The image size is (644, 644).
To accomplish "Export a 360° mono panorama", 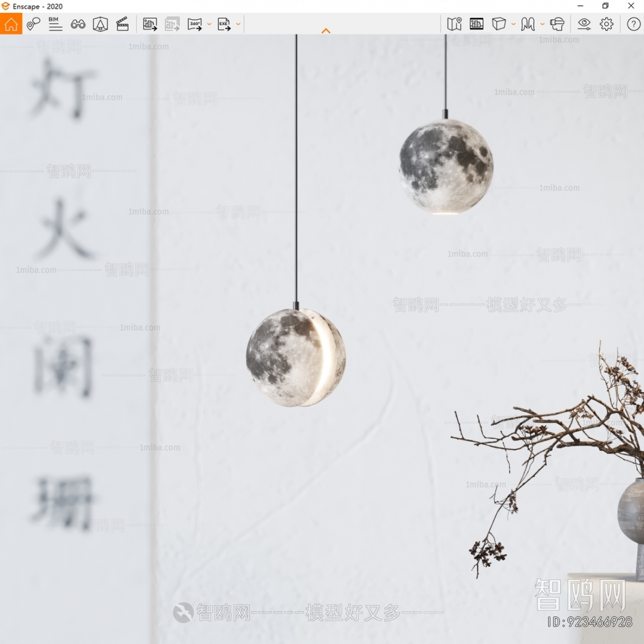I will tap(194, 24).
